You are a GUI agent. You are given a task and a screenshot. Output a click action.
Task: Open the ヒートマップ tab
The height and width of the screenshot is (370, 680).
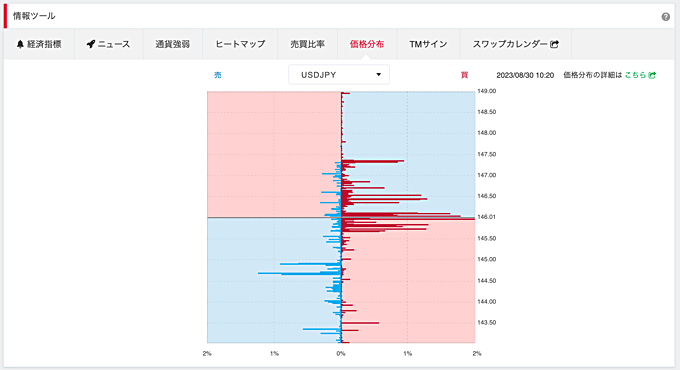(x=240, y=44)
